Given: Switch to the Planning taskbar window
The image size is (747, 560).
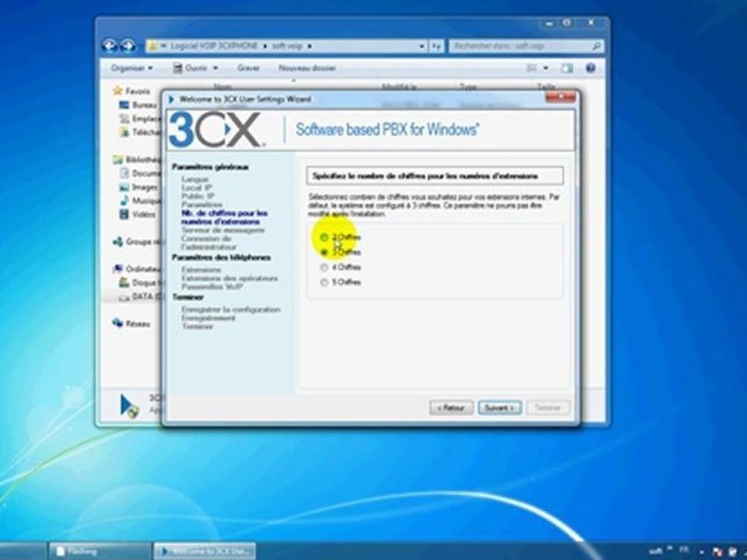Looking at the screenshot, I should (99, 551).
